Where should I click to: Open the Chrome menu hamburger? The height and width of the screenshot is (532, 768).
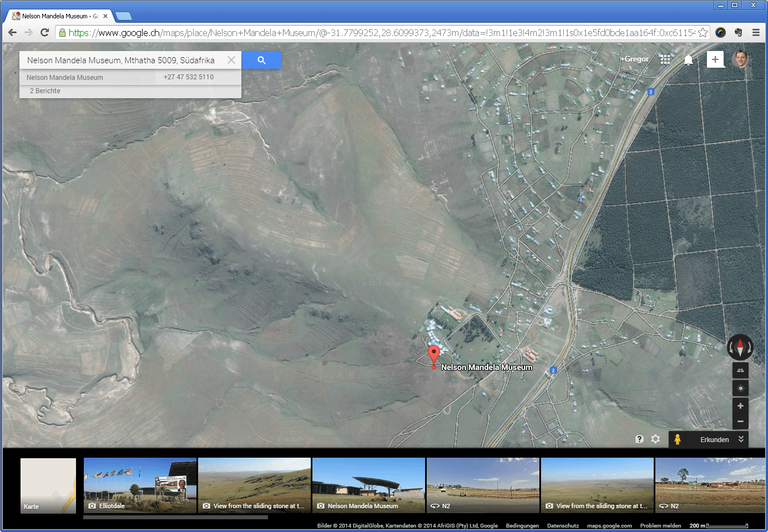click(x=756, y=33)
